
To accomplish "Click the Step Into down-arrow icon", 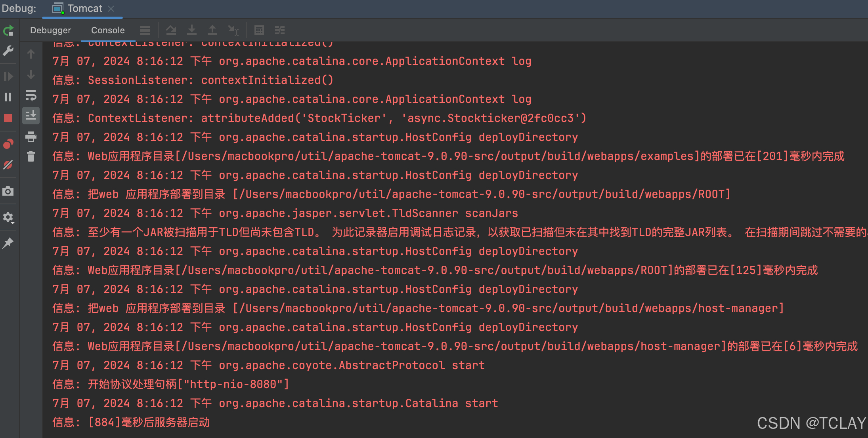I will tap(192, 30).
